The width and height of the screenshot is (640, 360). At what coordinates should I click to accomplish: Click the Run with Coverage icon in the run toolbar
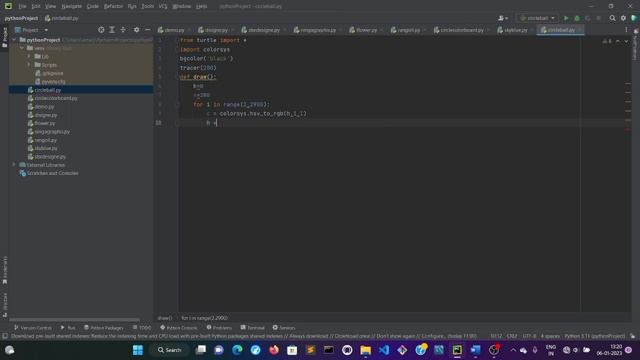[x=588, y=18]
